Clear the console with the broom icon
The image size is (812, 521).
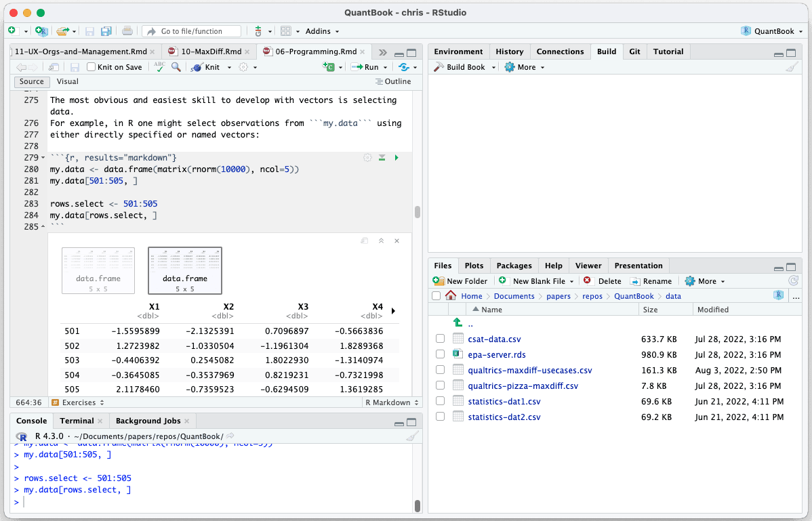coord(411,436)
